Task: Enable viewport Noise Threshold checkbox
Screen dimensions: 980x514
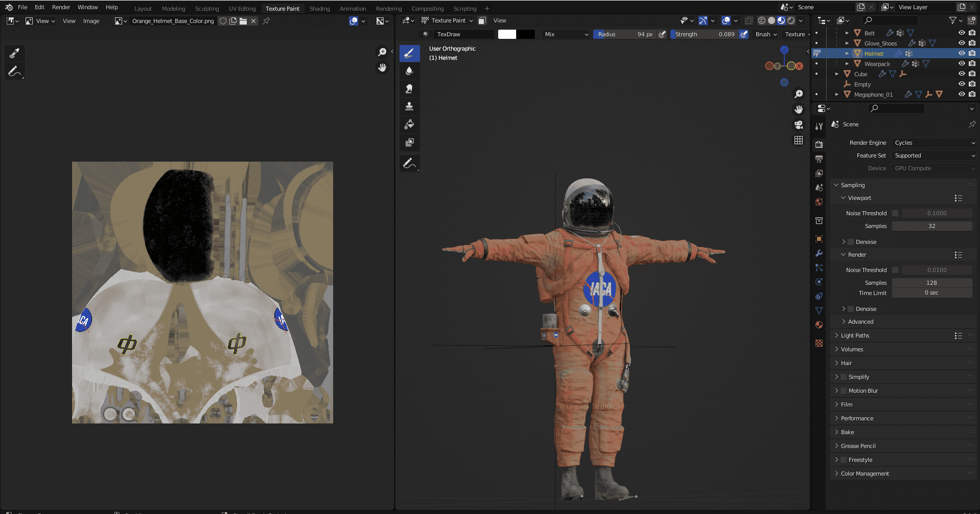Action: pos(895,213)
